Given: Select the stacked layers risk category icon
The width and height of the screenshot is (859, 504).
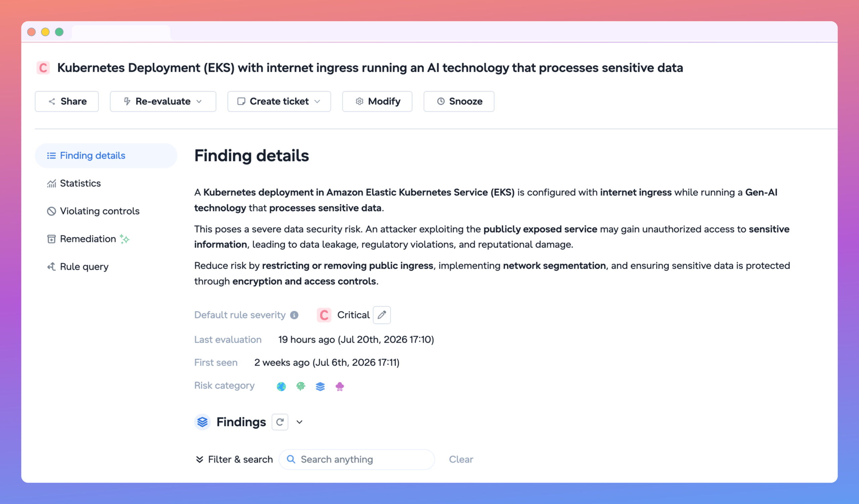Looking at the screenshot, I should coord(320,386).
